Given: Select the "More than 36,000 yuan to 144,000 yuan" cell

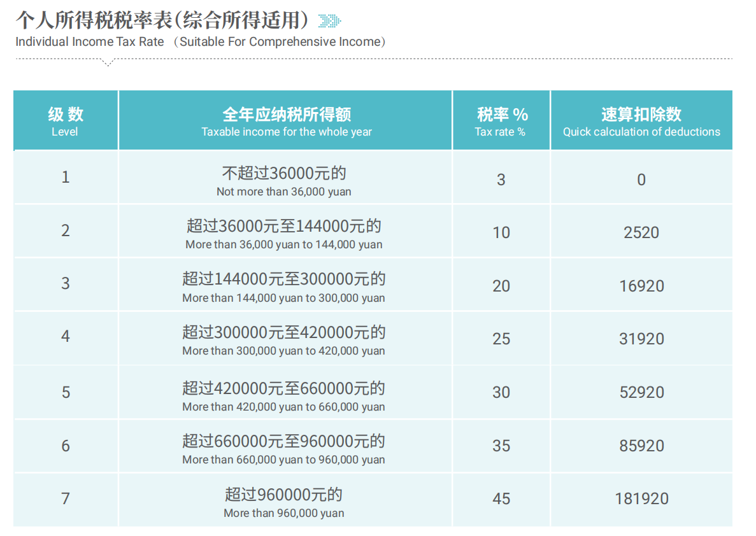Looking at the screenshot, I should [284, 234].
